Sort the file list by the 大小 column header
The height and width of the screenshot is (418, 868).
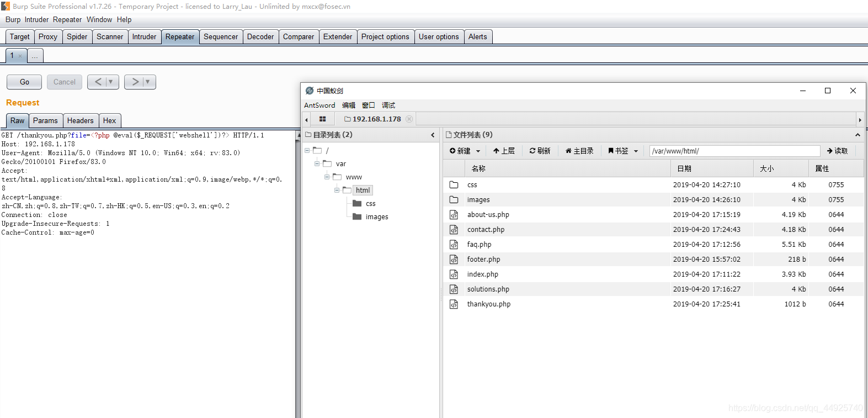(781, 168)
